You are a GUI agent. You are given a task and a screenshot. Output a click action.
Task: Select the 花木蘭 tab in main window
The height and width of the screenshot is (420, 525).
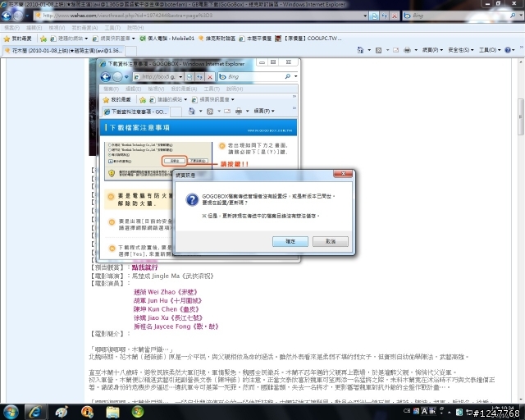[x=63, y=51]
